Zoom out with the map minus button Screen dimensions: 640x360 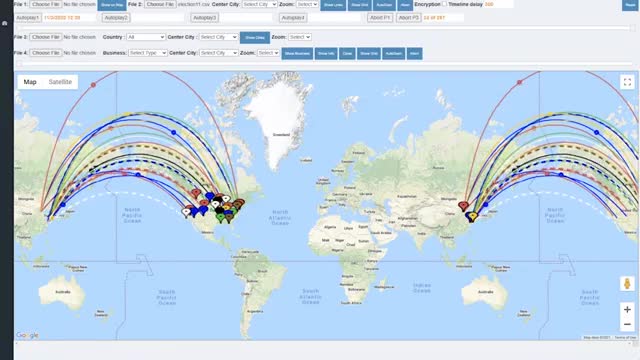(x=627, y=324)
